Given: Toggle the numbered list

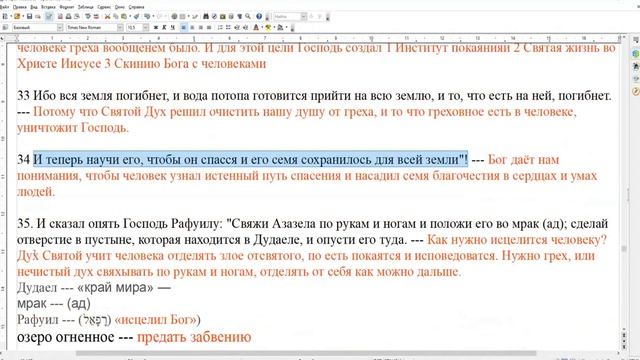Looking at the screenshot, I should [x=220, y=27].
